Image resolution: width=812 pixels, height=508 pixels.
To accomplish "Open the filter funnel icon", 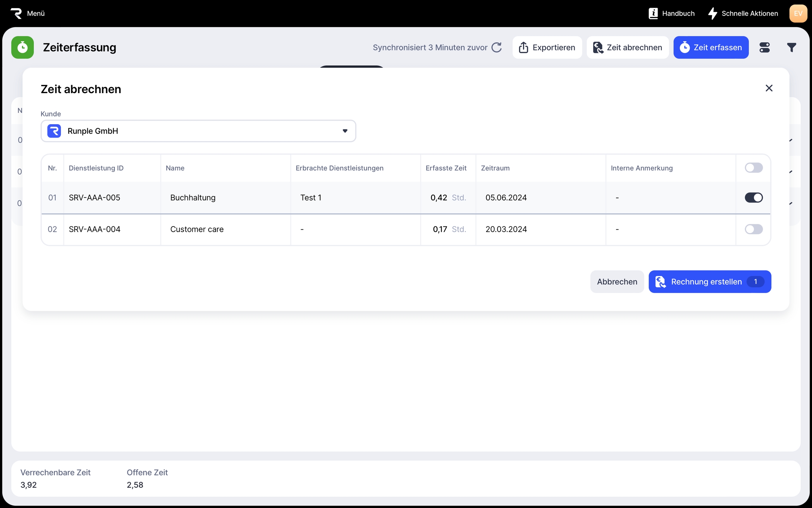I will (x=792, y=47).
